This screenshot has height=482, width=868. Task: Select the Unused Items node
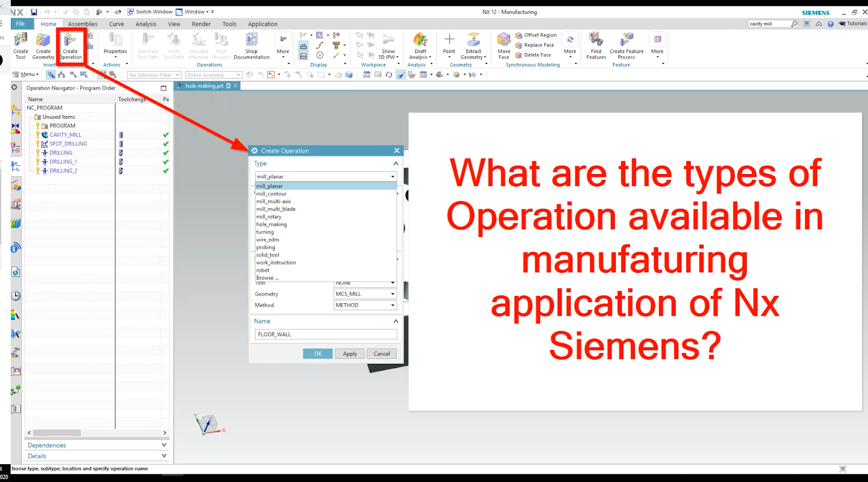point(59,117)
